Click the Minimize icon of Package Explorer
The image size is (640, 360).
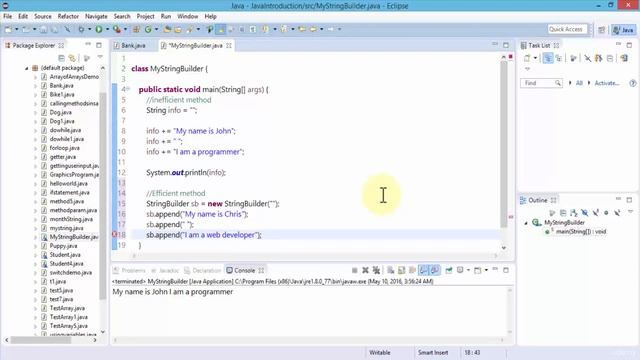pyautogui.click(x=88, y=44)
